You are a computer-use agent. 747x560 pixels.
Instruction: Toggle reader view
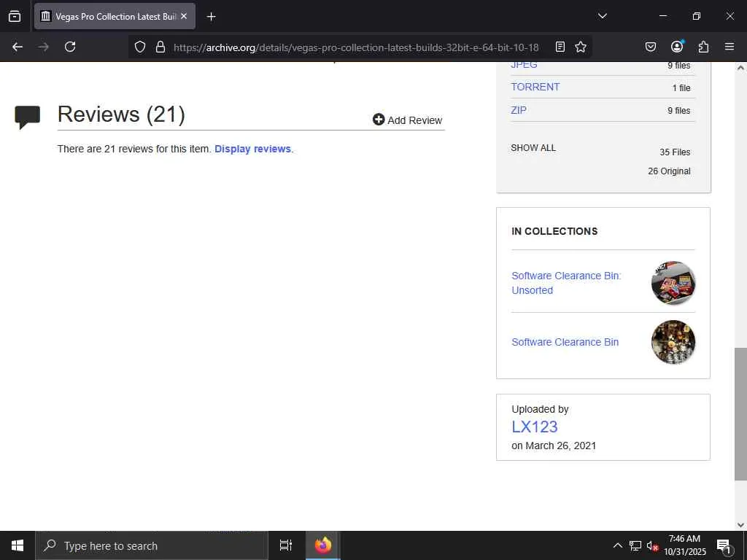tap(560, 47)
